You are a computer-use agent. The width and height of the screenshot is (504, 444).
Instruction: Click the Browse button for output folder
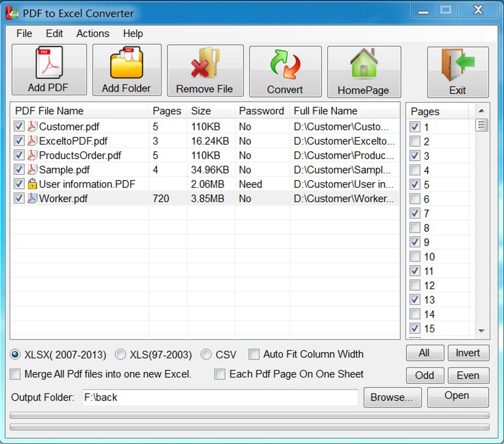(392, 397)
